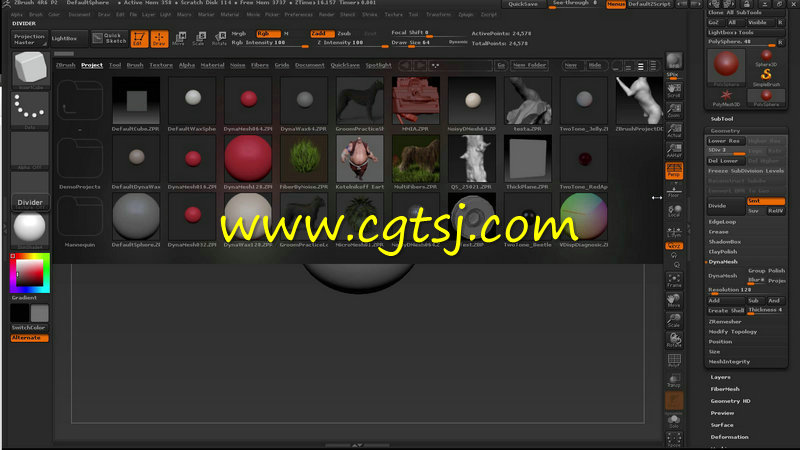The height and width of the screenshot is (450, 800).
Task: Click the right shelf Scale view icon
Action: pyautogui.click(x=674, y=320)
